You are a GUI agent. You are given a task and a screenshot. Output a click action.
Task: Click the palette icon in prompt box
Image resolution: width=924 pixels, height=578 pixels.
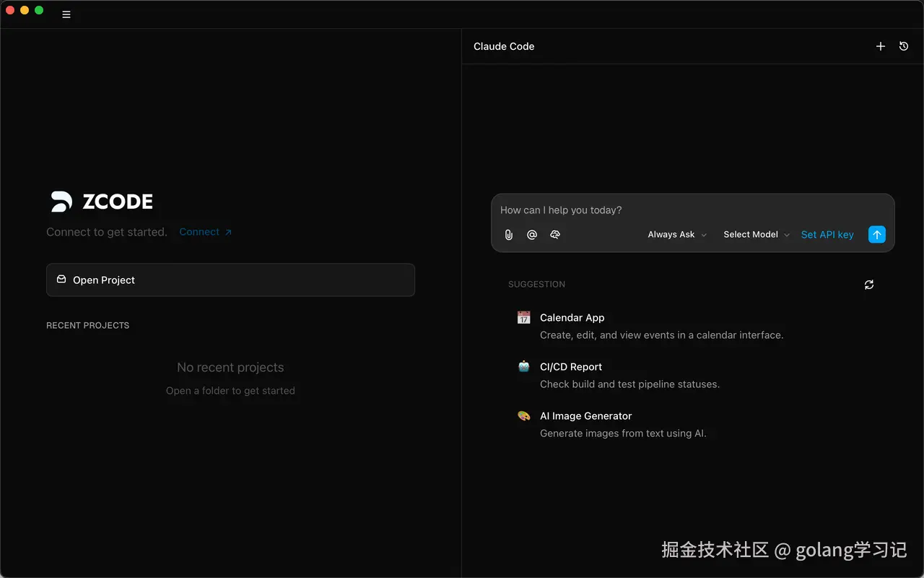(x=555, y=235)
